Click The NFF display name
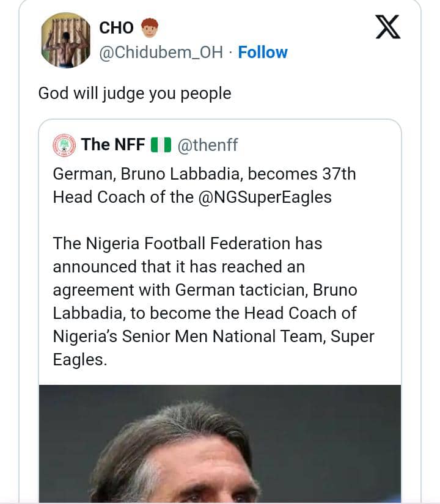This screenshot has width=440, height=504. pyautogui.click(x=113, y=145)
